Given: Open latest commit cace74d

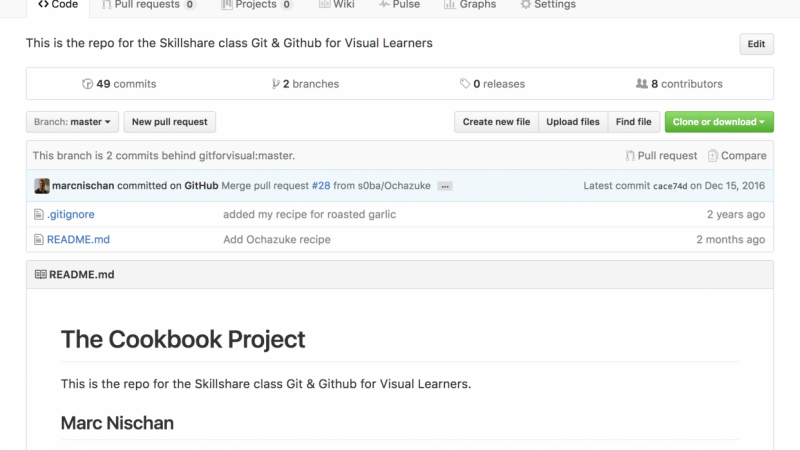Looking at the screenshot, I should coord(670,186).
